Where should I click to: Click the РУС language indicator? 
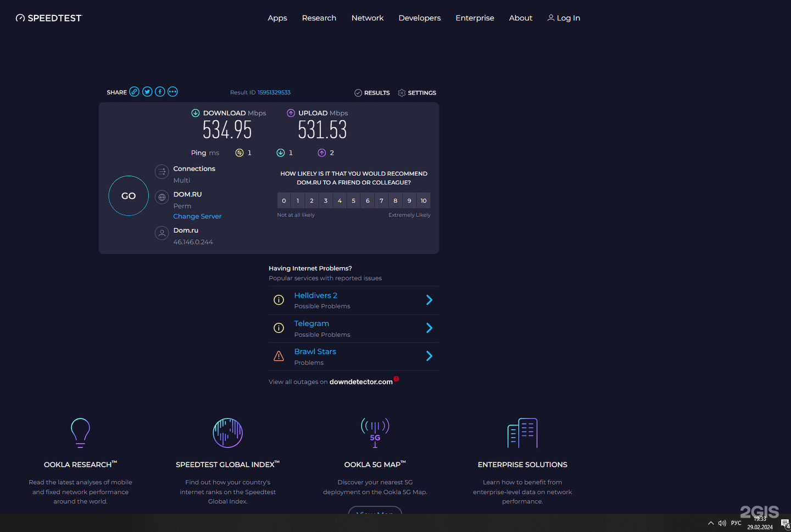coord(736,523)
